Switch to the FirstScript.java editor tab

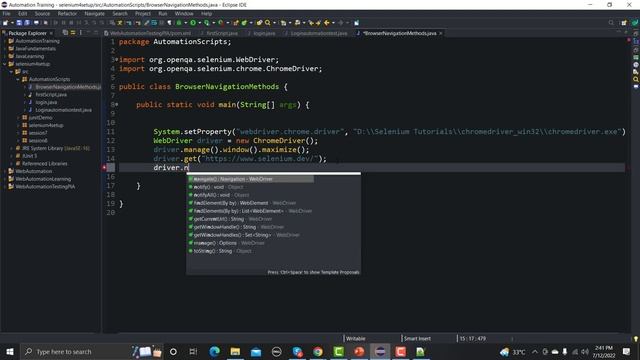220,33
